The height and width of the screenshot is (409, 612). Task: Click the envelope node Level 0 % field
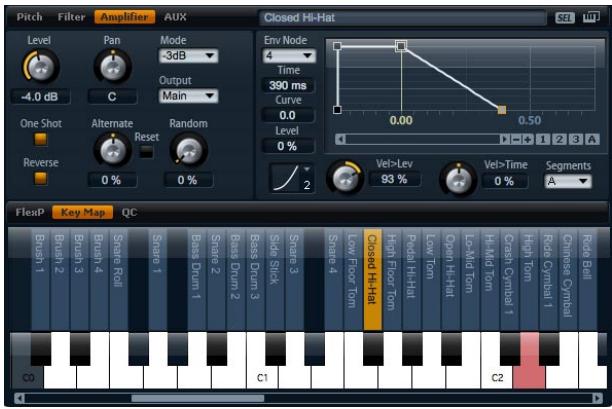point(288,146)
